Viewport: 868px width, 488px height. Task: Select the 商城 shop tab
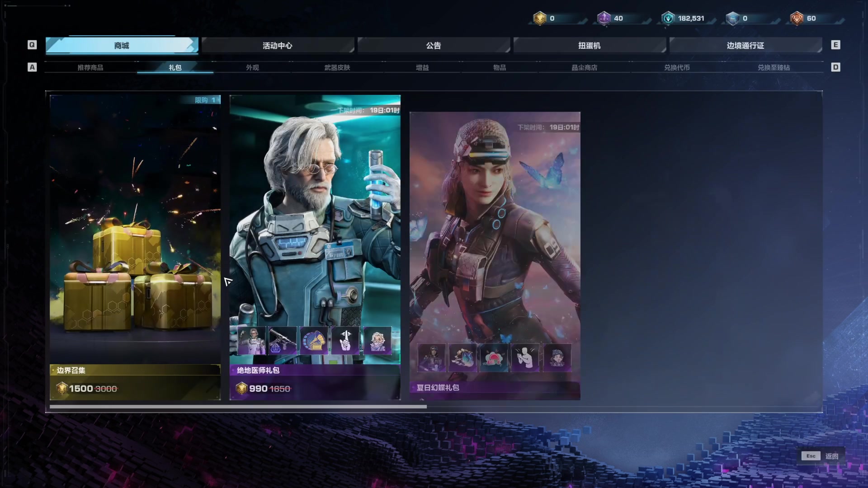click(x=122, y=45)
